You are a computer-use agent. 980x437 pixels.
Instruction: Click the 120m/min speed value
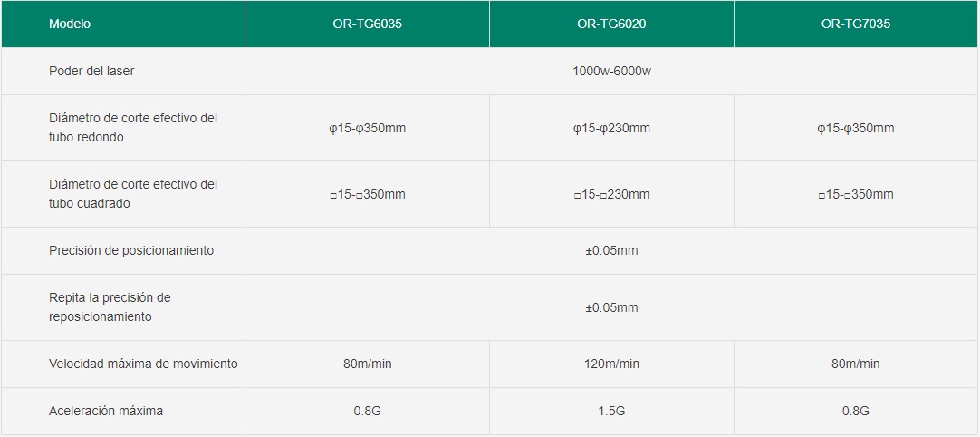click(611, 364)
